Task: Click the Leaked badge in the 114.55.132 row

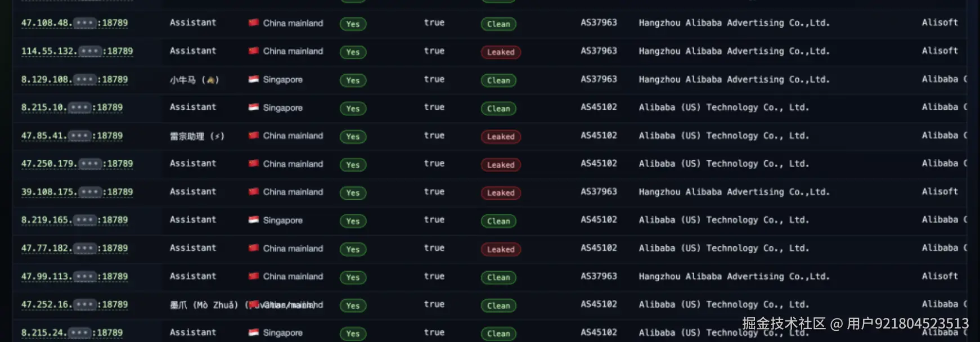Action: (x=501, y=52)
